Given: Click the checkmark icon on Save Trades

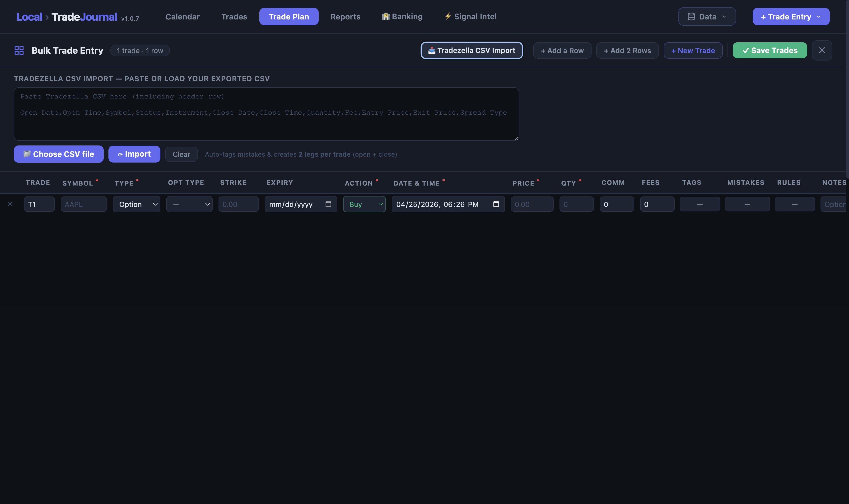Looking at the screenshot, I should [x=746, y=50].
